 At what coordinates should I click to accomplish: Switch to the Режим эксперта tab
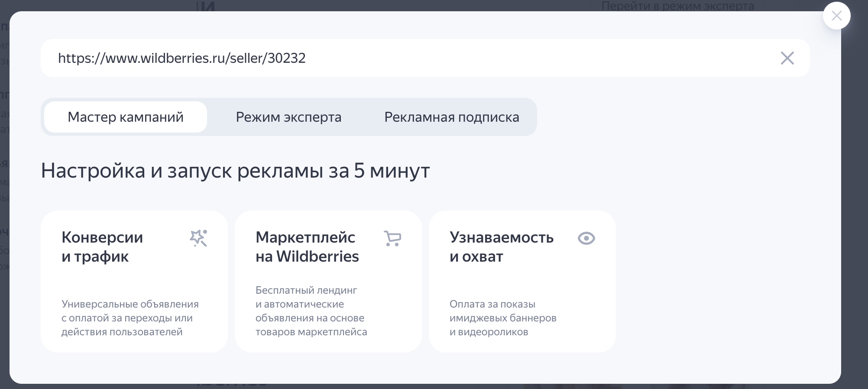(288, 117)
